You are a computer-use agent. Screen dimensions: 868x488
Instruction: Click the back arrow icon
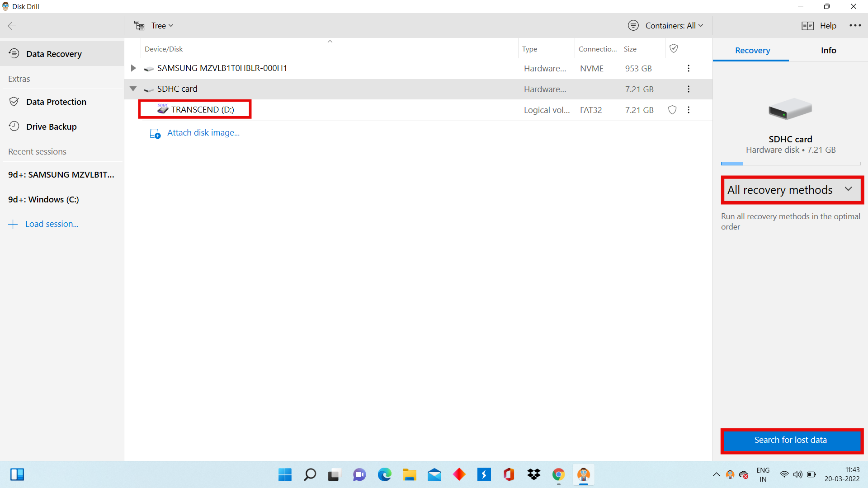click(x=12, y=26)
